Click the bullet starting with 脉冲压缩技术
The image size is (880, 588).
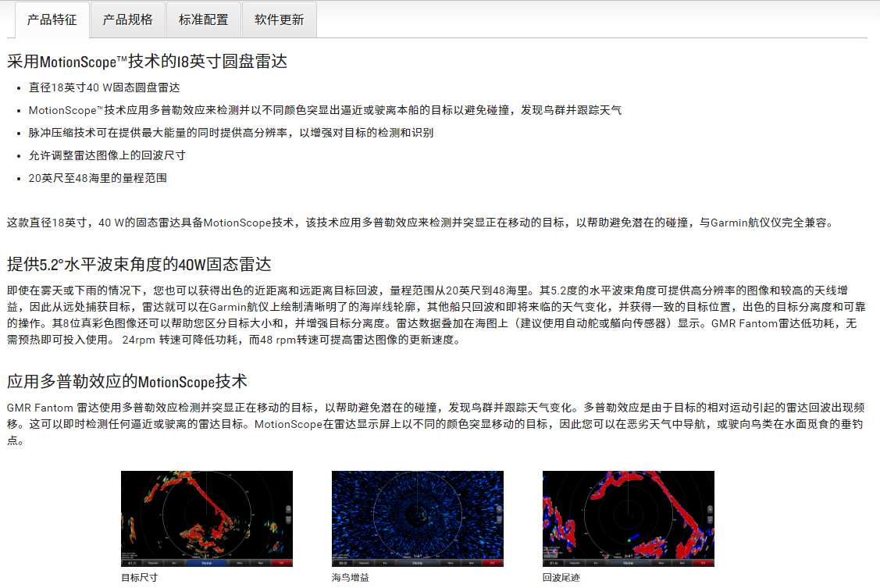[230, 133]
